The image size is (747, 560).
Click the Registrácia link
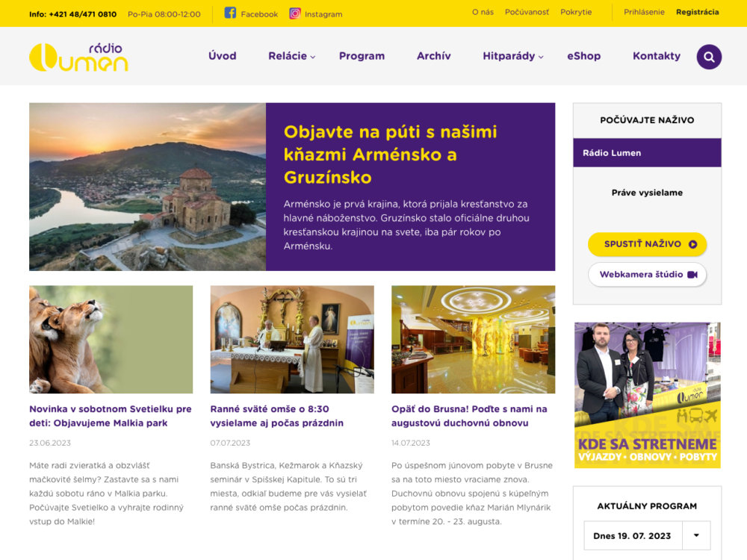pyautogui.click(x=698, y=13)
